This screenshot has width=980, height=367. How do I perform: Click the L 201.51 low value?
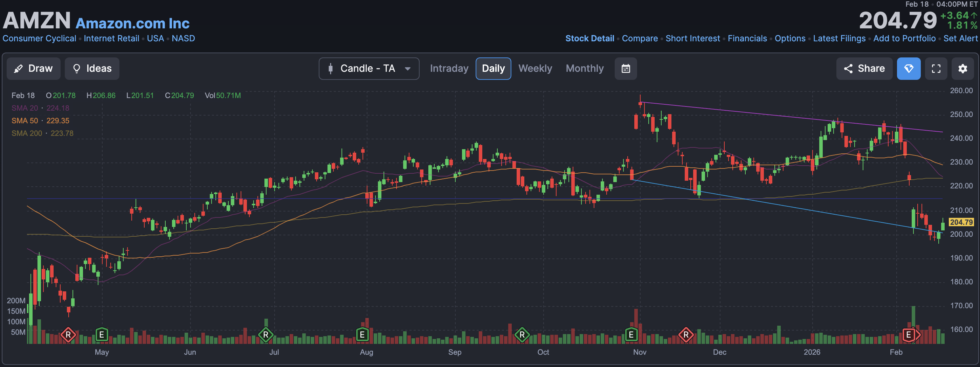(x=140, y=96)
